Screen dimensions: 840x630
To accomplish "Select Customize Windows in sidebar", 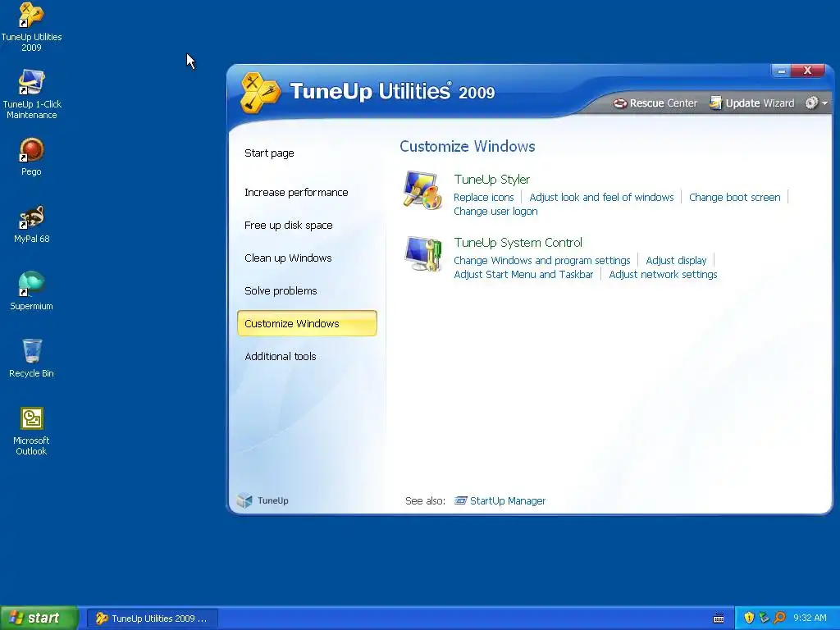I will [x=307, y=323].
